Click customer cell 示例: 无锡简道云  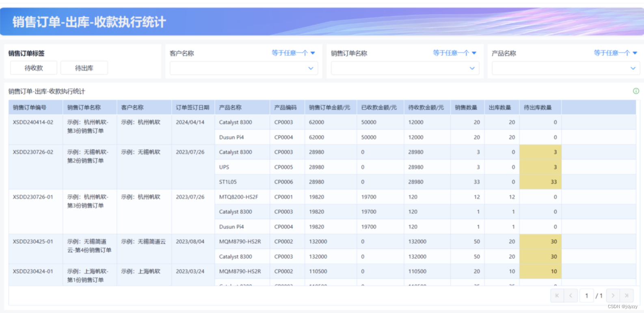143,241
